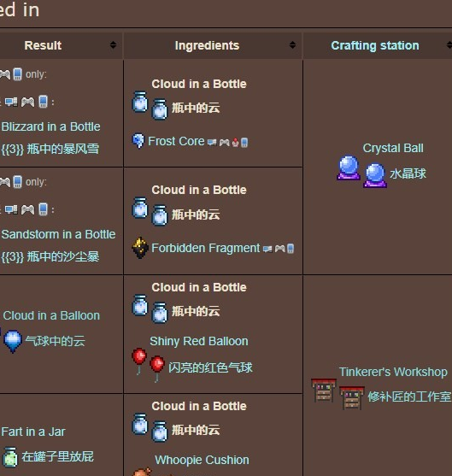Click the Cloud in a Balloon icon

tap(13, 342)
